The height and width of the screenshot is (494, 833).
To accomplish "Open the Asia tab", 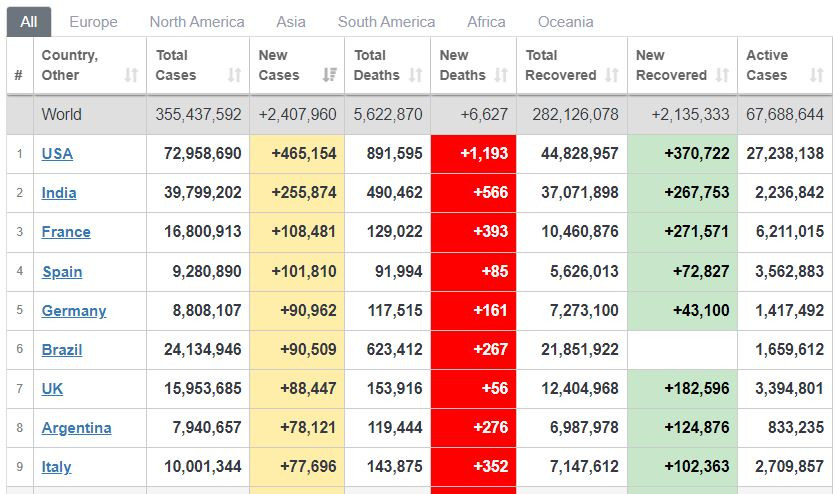I will pyautogui.click(x=291, y=22).
